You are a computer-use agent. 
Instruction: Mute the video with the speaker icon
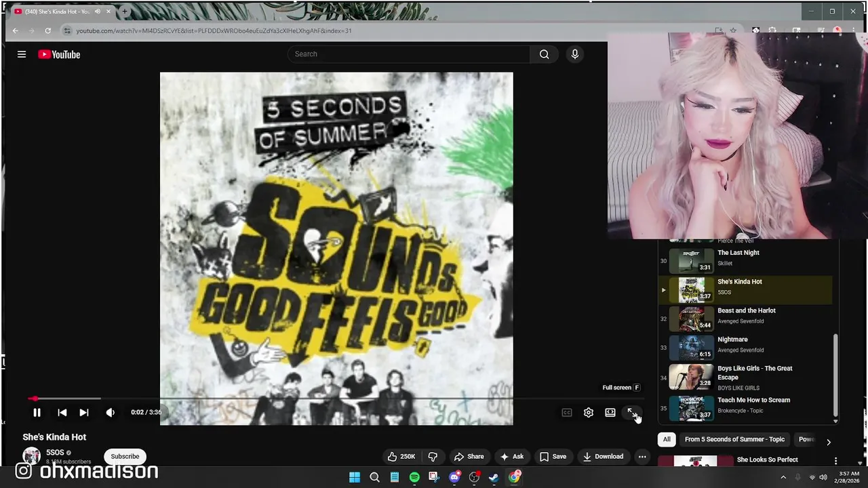111,412
